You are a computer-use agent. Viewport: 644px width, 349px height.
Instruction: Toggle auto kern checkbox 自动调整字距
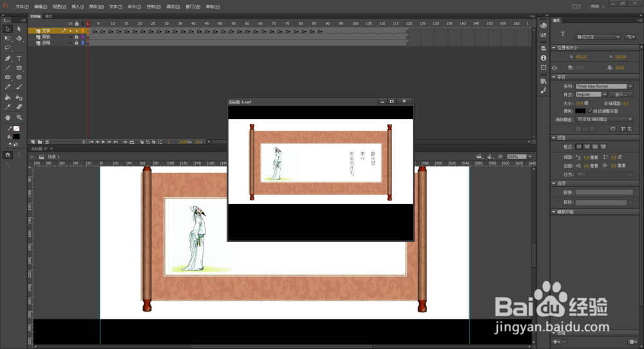[x=590, y=111]
